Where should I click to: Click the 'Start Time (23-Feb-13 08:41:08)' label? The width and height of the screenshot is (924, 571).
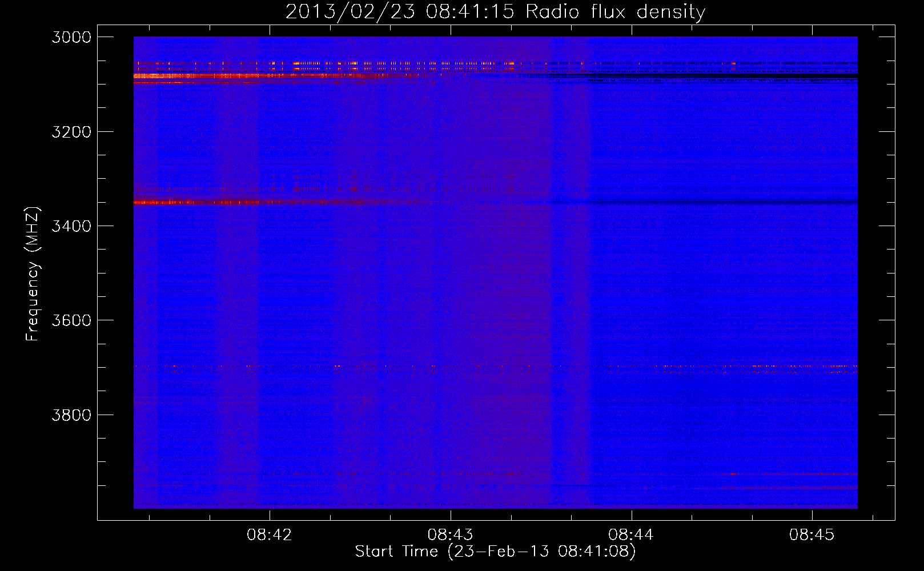[495, 552]
